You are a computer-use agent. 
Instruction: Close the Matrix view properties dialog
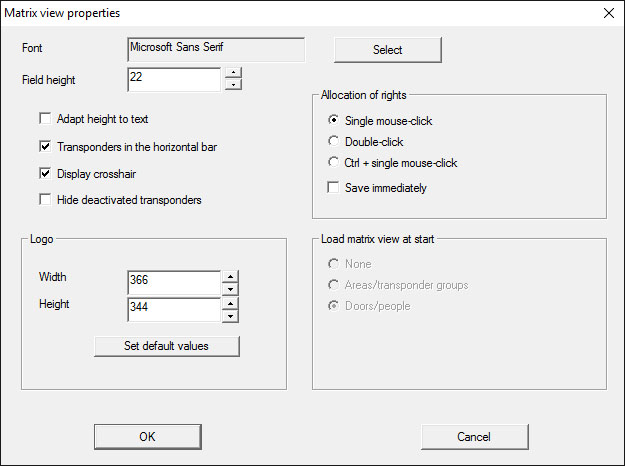click(x=608, y=13)
